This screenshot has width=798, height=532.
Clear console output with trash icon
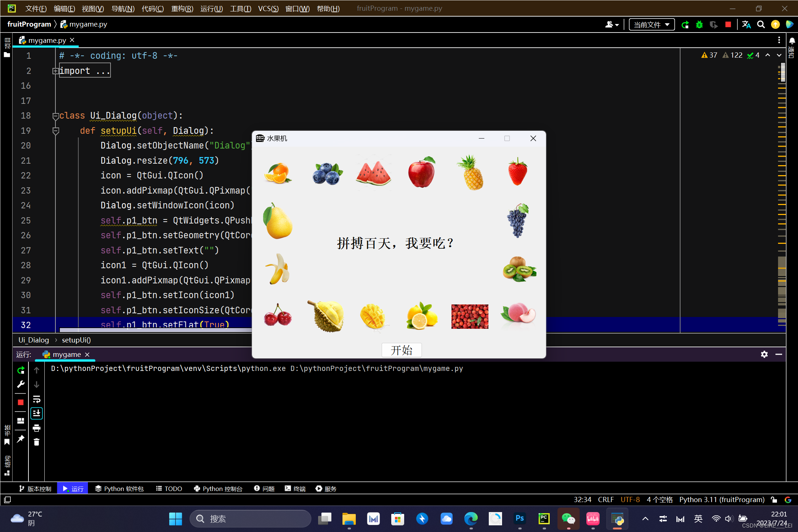(x=37, y=442)
